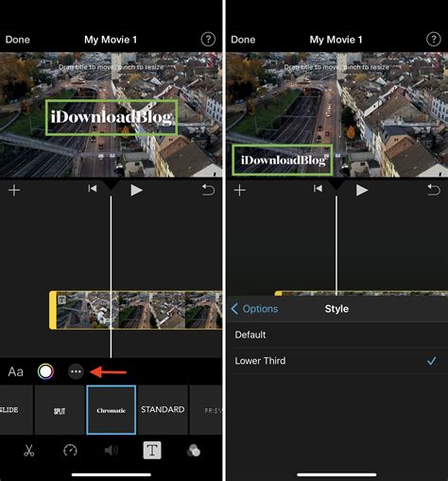
Task: Choose the Prism title style
Action: [x=206, y=410]
